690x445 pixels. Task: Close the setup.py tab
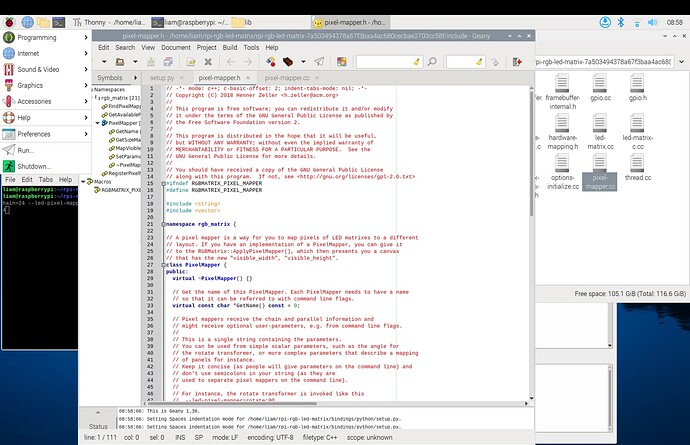tap(182, 78)
